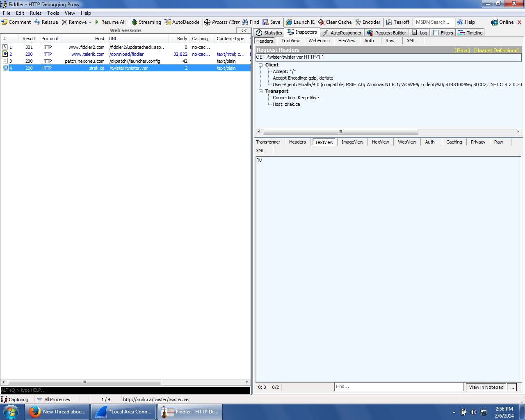Image resolution: width=525 pixels, height=420 pixels.
Task: Switch to Firefox New Thread taskbar item
Action: tap(57, 412)
